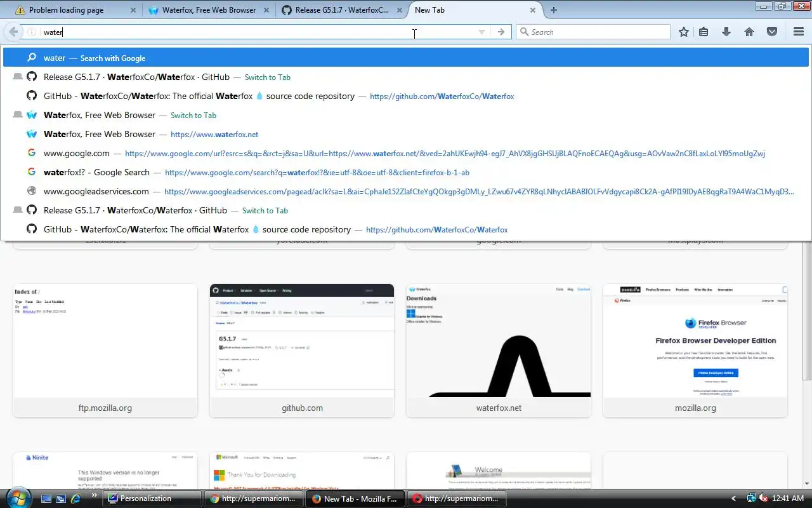Open the waterfox.net tile
This screenshot has width=812, height=508.
click(x=499, y=351)
